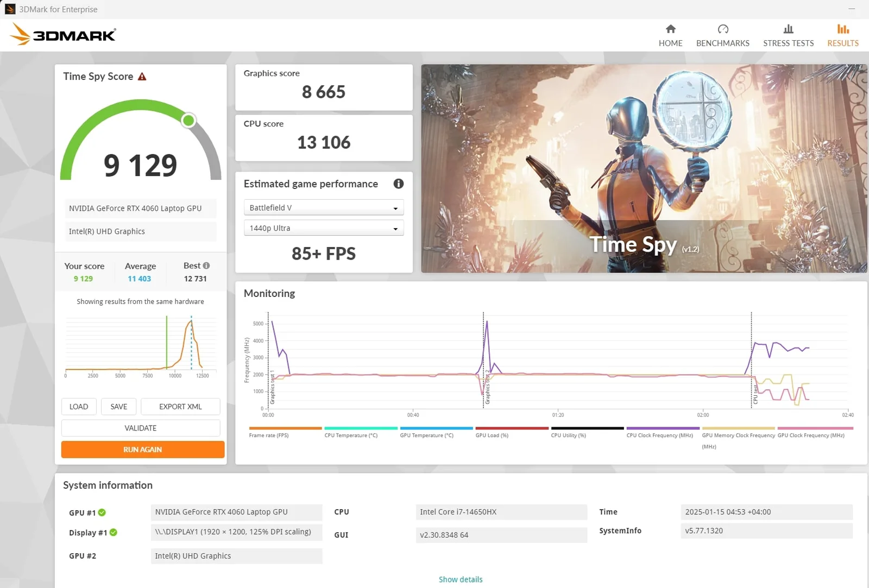Click the Benchmarks gauge icon
The width and height of the screenshot is (869, 588).
coord(722,29)
